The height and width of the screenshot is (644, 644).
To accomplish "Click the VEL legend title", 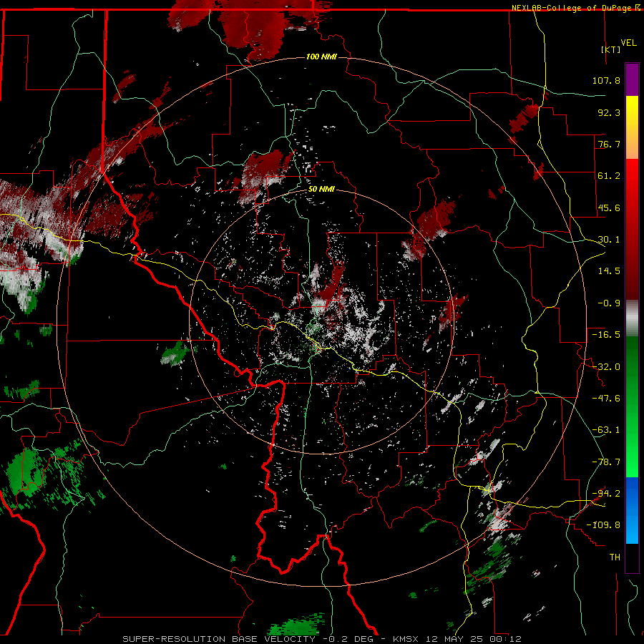I will [628, 43].
